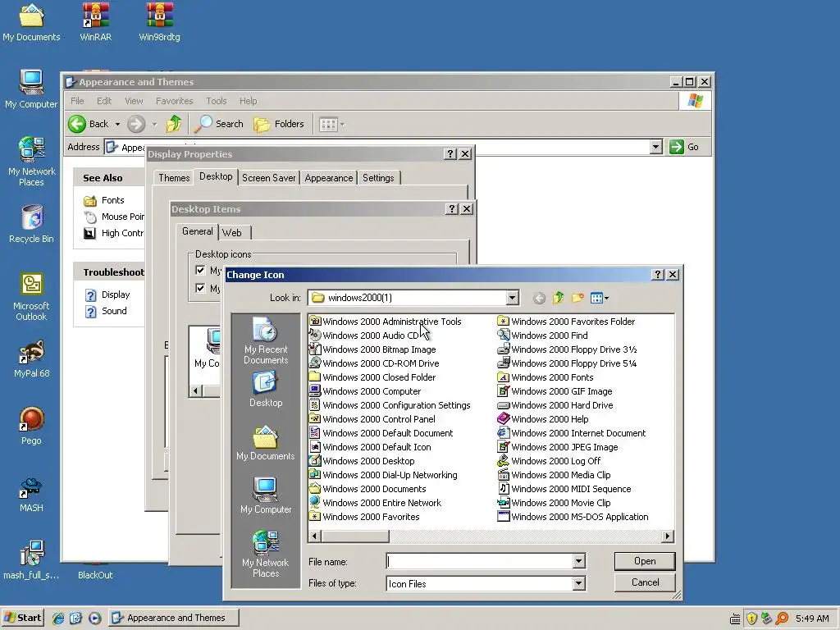
Task: Open Desktop location in Change Icon places bar
Action: coord(266,390)
